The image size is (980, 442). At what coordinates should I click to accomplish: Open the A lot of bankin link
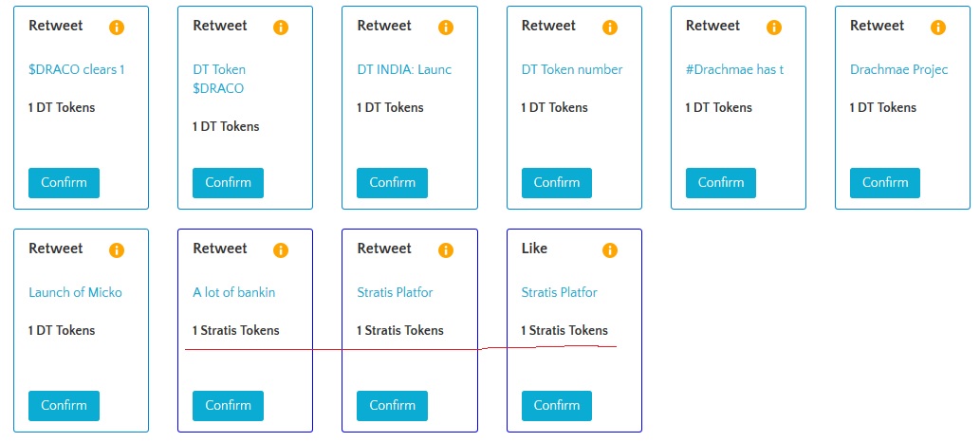pyautogui.click(x=233, y=292)
